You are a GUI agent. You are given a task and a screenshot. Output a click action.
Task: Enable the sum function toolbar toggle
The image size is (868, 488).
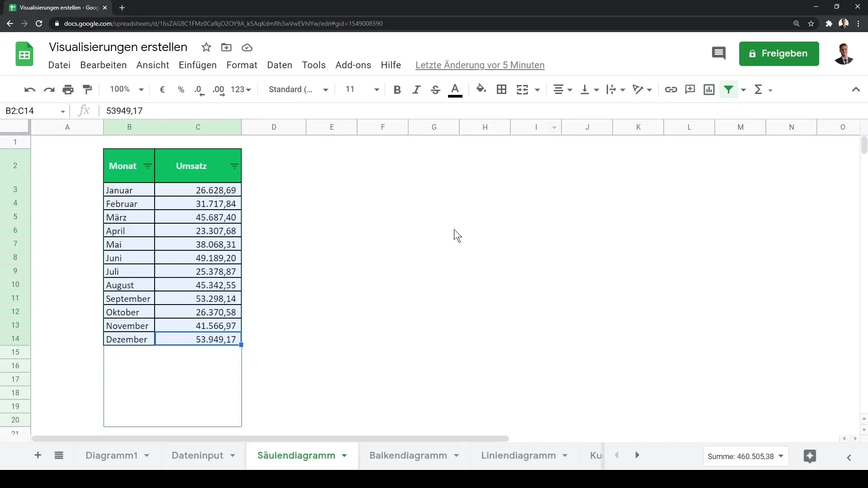(x=758, y=89)
